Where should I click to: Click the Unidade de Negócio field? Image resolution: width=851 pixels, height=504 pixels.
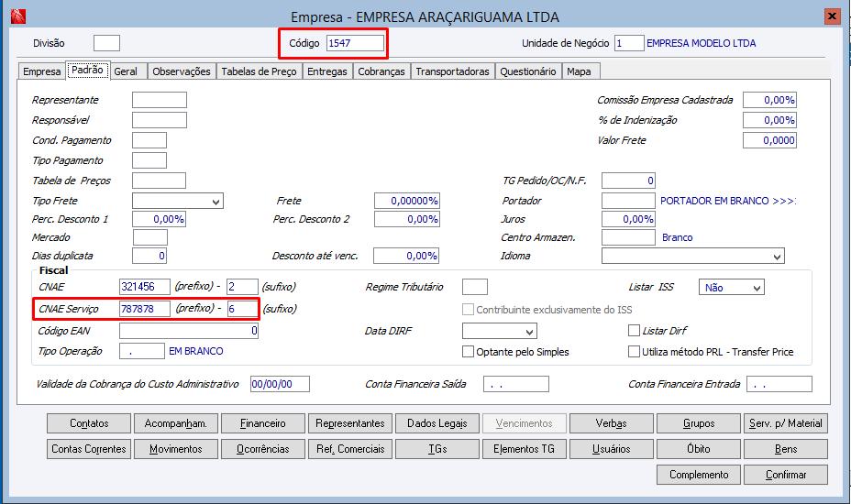click(x=629, y=43)
